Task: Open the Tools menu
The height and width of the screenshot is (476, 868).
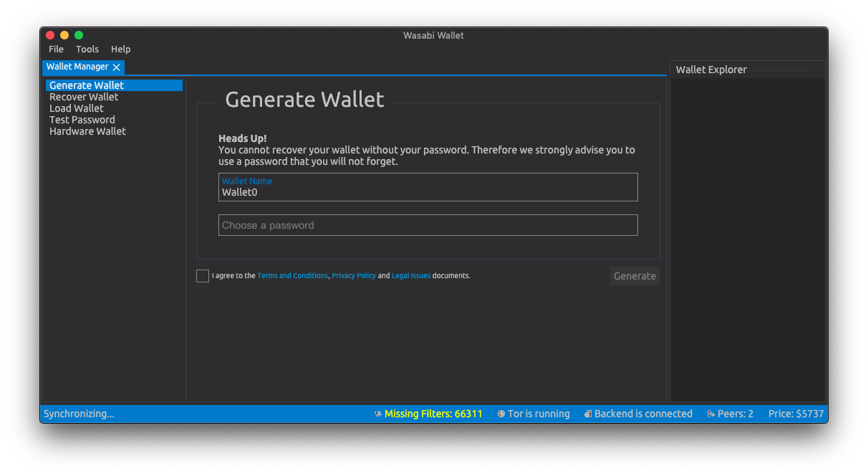Action: 87,49
